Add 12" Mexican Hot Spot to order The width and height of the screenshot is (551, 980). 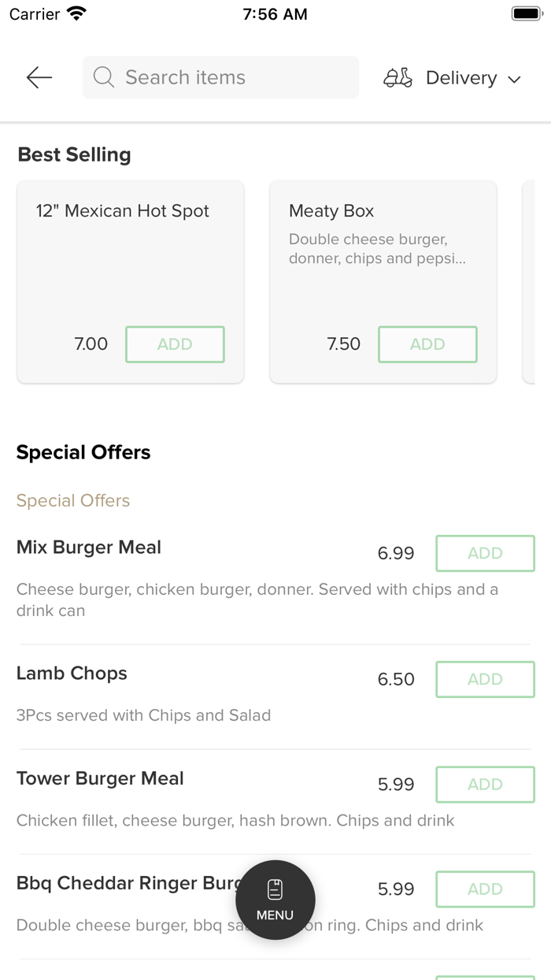coord(175,344)
